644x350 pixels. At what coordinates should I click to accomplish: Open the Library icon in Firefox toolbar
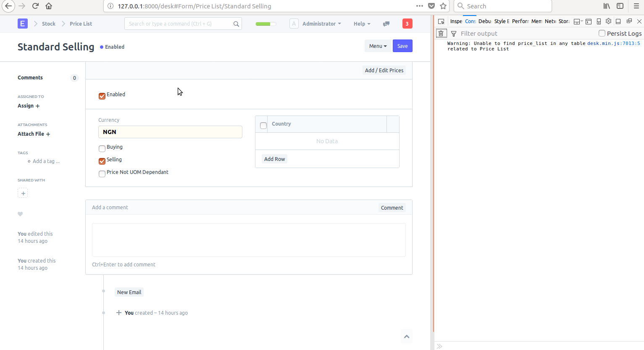607,6
